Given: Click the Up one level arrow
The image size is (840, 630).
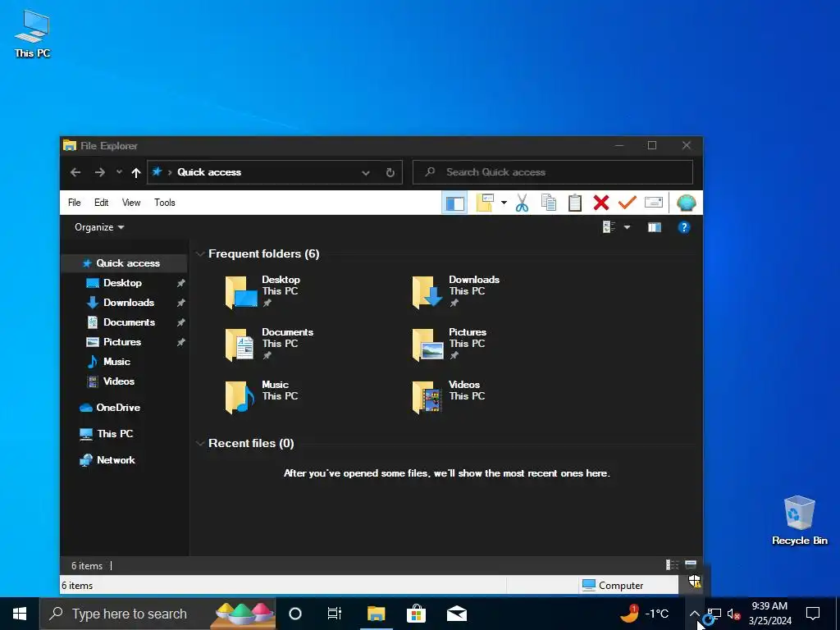Looking at the screenshot, I should point(136,172).
